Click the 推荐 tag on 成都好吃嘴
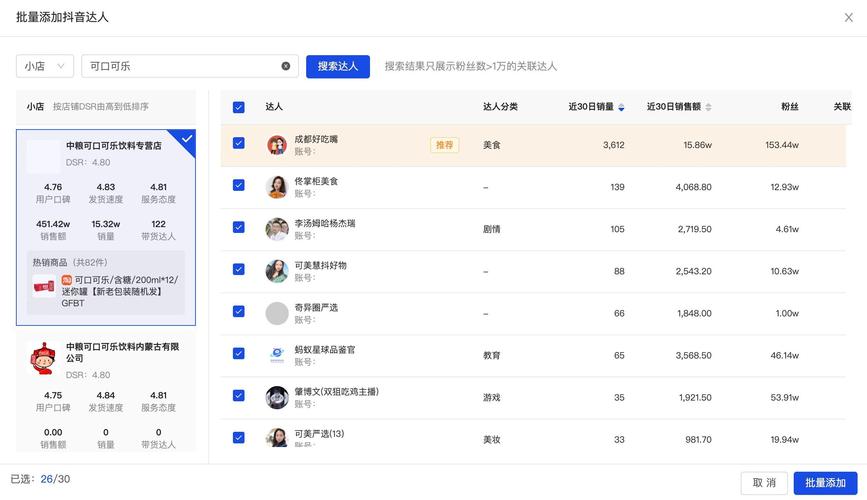The width and height of the screenshot is (867, 500). coord(445,145)
